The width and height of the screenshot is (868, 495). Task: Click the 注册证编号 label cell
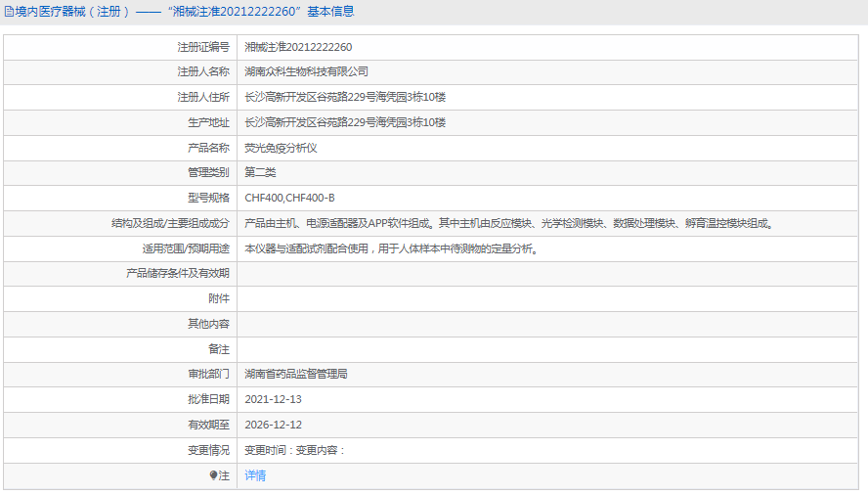pos(120,47)
